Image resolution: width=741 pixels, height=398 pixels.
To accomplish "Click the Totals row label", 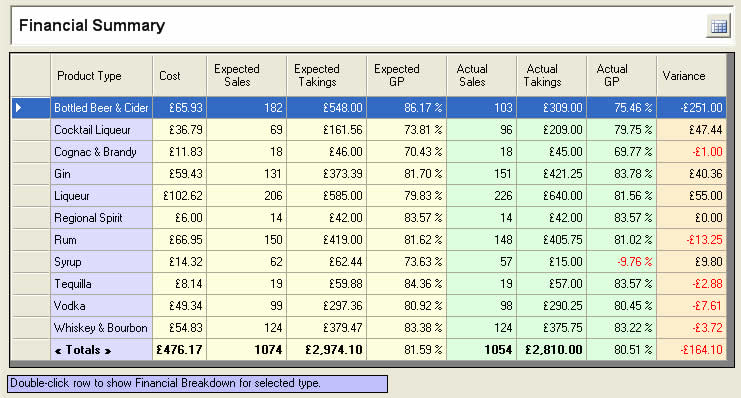I will (102, 350).
